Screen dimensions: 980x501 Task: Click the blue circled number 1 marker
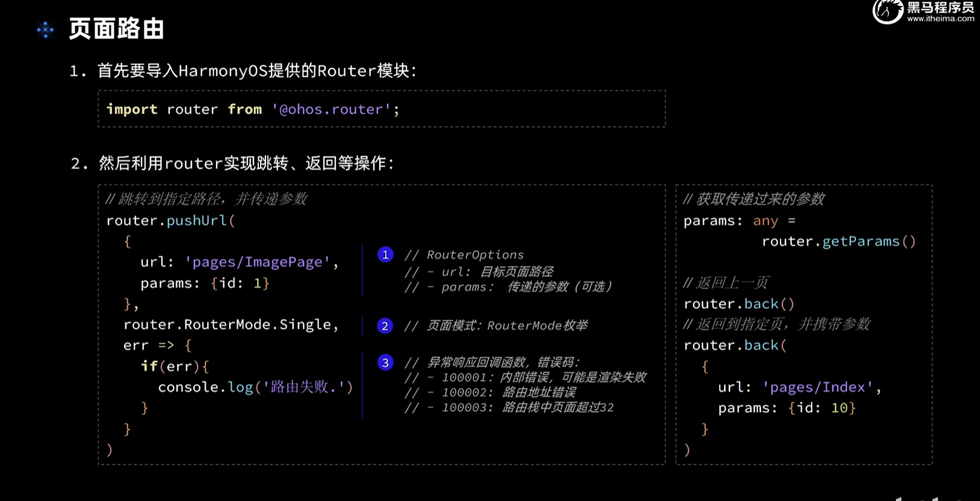pyautogui.click(x=385, y=254)
